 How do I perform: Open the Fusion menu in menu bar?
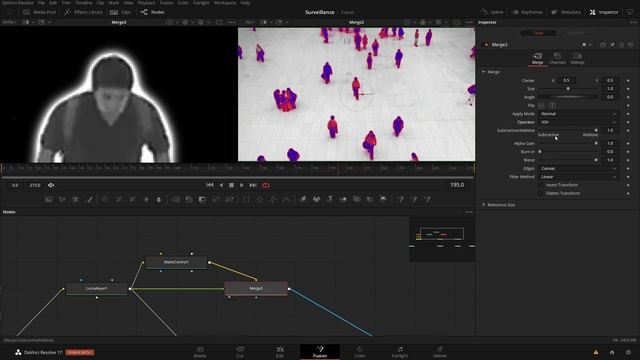coord(166,3)
